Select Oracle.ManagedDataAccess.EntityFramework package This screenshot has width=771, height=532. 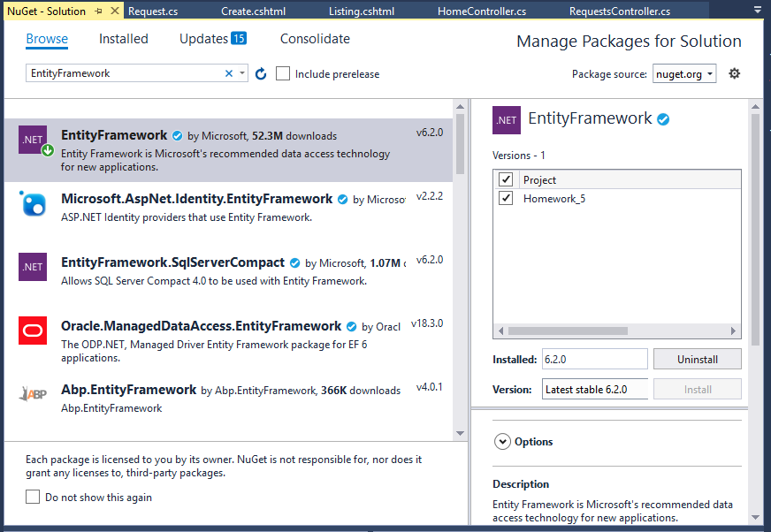click(229, 341)
